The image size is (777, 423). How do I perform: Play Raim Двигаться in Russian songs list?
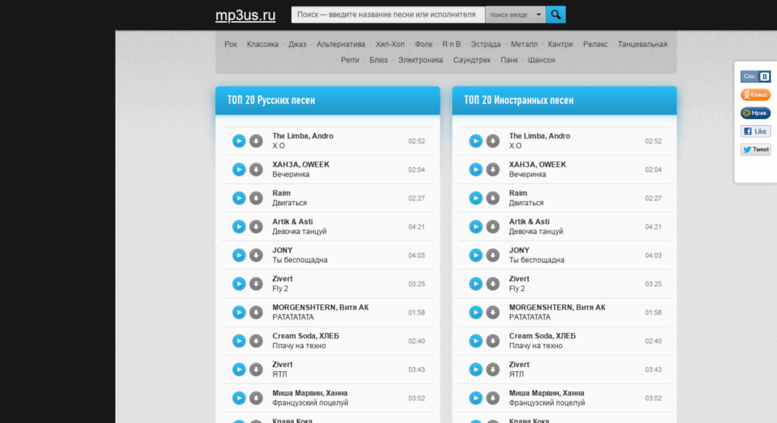[239, 198]
